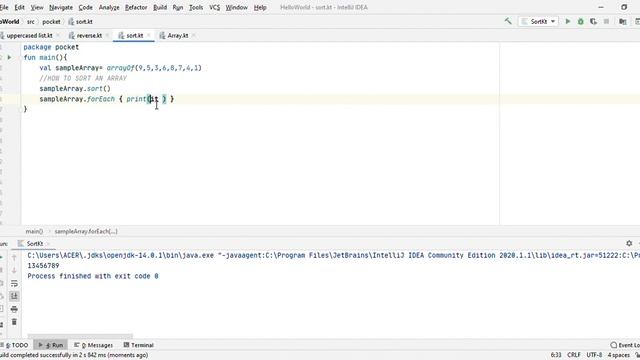
Task: Change the 4 spaces indent setting
Action: 619,355
